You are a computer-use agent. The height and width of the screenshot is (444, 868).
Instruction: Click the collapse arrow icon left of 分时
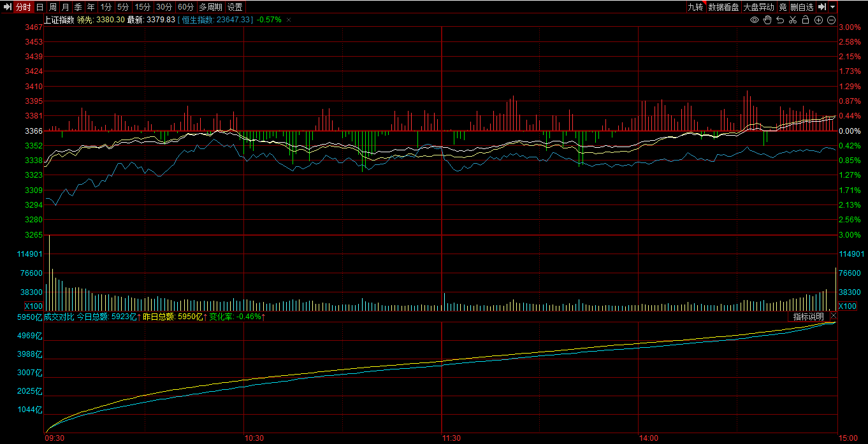(x=7, y=7)
